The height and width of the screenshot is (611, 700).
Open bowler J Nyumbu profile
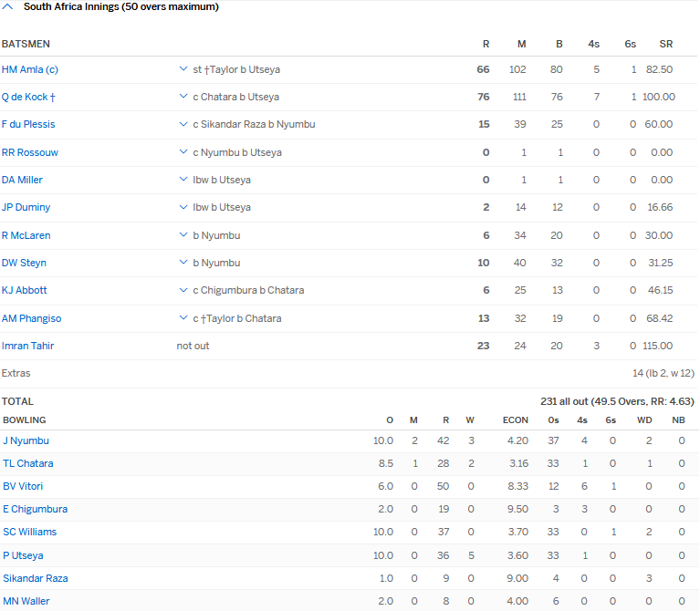(x=26, y=440)
